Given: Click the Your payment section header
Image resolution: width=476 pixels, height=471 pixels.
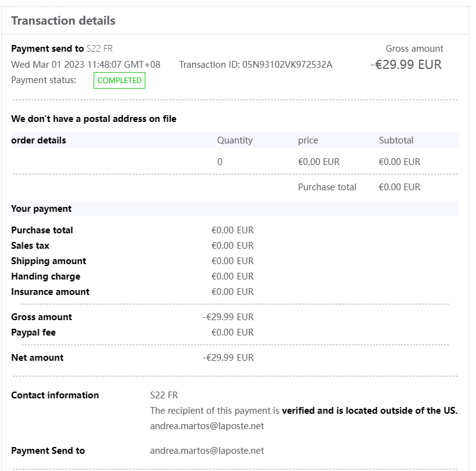Looking at the screenshot, I should point(41,209).
